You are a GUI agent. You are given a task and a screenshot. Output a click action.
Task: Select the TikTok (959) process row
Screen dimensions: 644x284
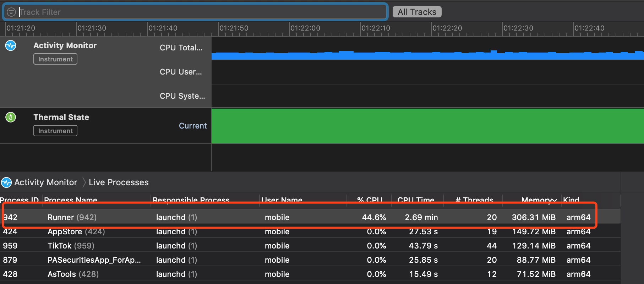coord(310,246)
